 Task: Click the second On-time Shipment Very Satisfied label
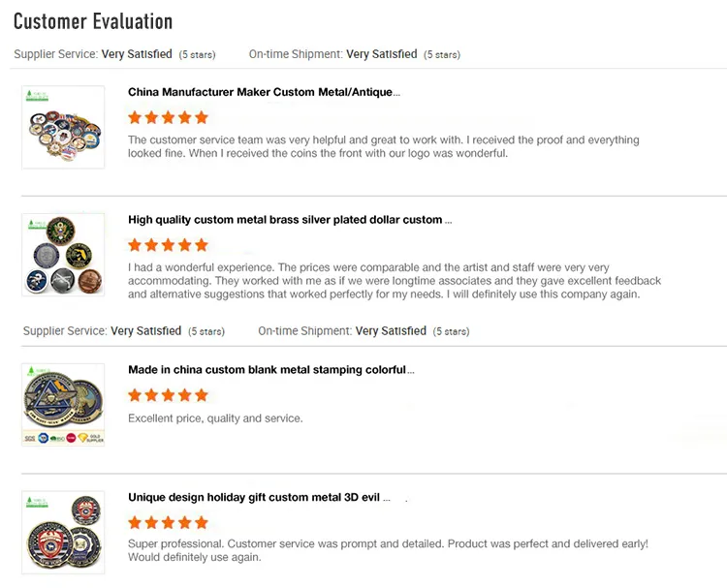(x=391, y=331)
